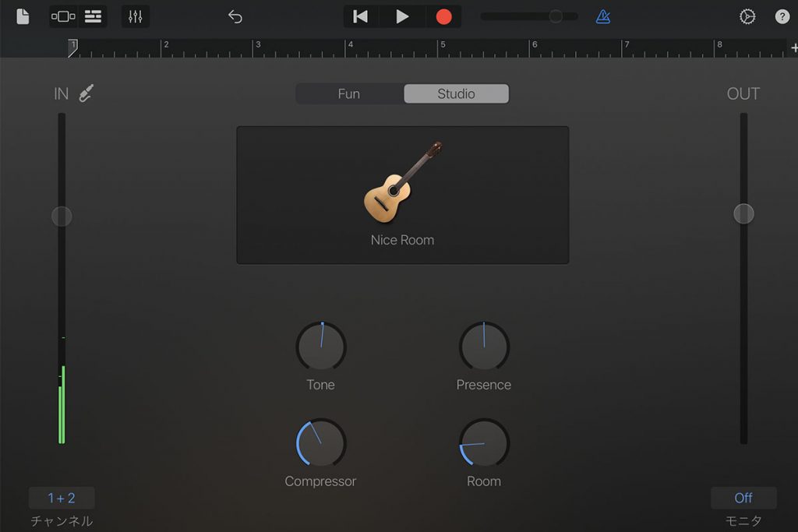Open My Songs document browser icon
The height and width of the screenshot is (532, 798).
pyautogui.click(x=23, y=16)
